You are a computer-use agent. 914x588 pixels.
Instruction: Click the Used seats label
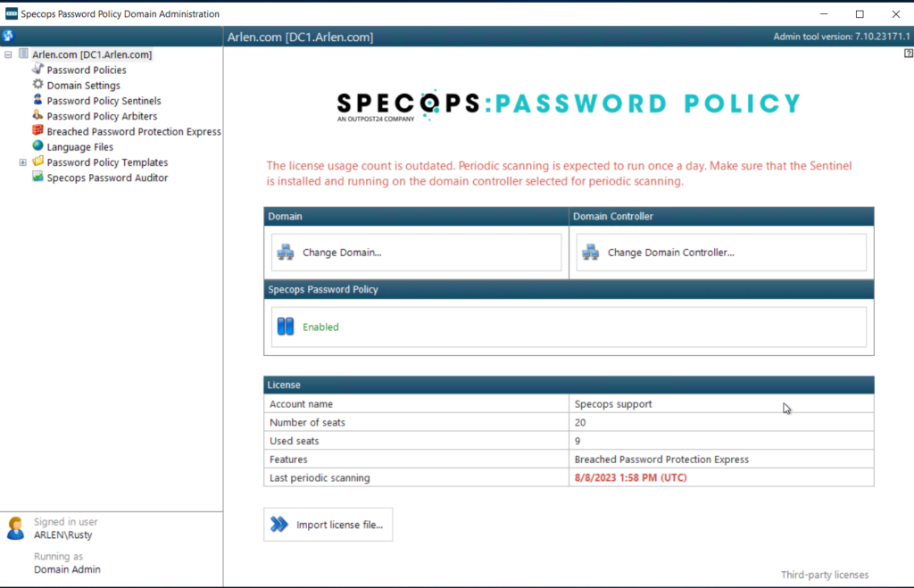[295, 441]
